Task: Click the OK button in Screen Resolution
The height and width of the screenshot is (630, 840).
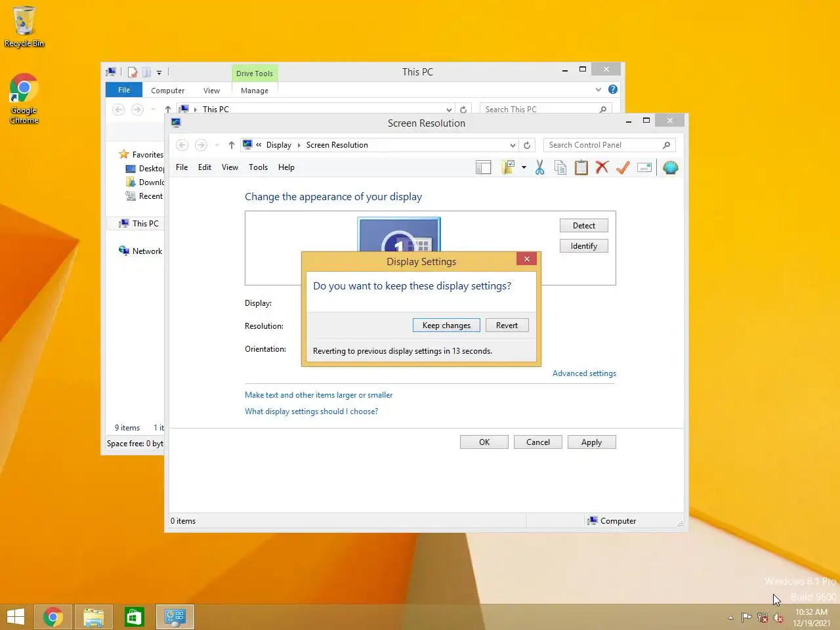Action: 484,442
